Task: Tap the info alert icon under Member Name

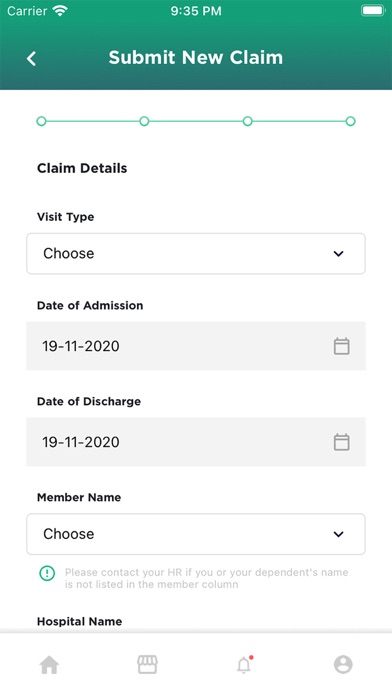Action: tap(47, 573)
